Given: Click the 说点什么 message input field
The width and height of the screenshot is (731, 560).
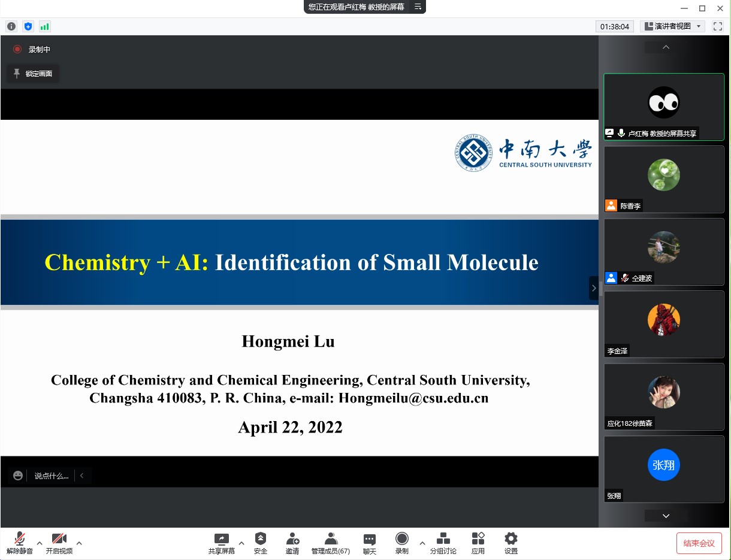Looking at the screenshot, I should pyautogui.click(x=51, y=476).
